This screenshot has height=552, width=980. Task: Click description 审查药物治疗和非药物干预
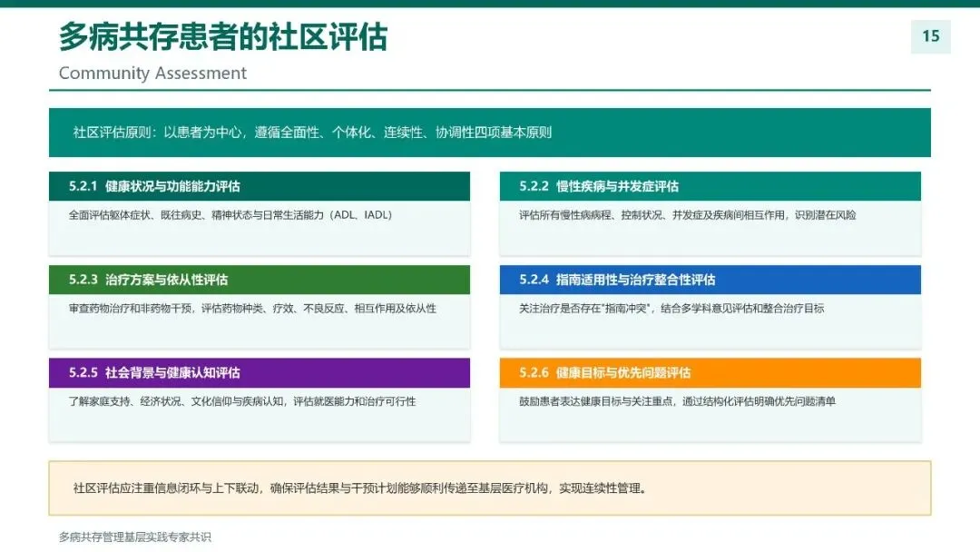[x=252, y=308]
